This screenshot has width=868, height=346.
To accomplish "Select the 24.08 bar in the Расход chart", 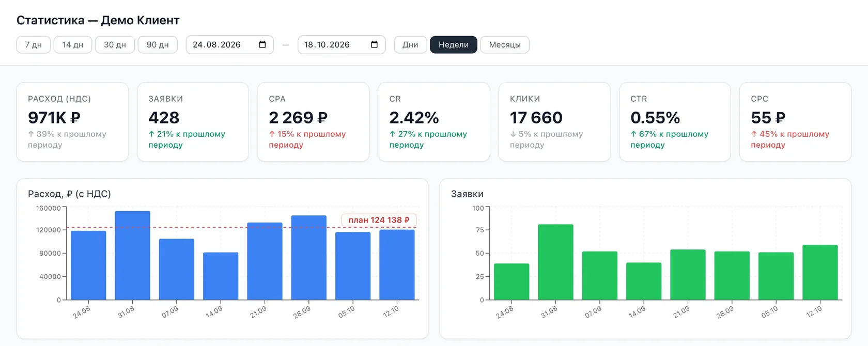I will [x=88, y=265].
